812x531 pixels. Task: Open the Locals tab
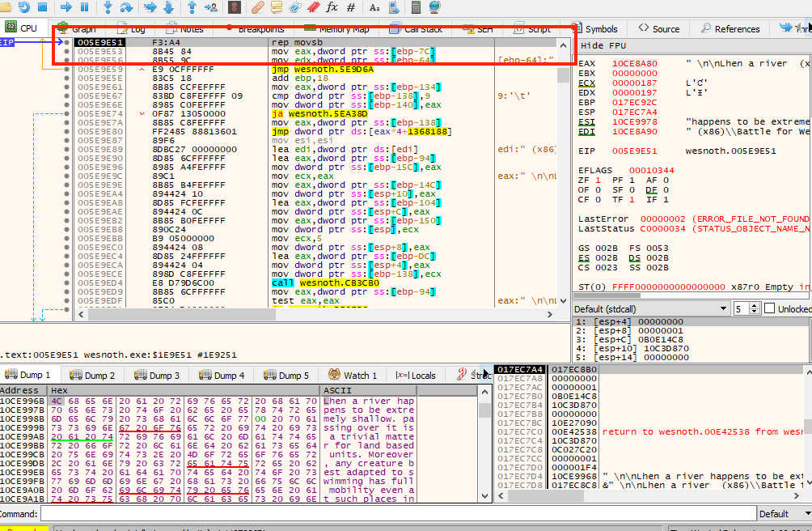pos(416,375)
